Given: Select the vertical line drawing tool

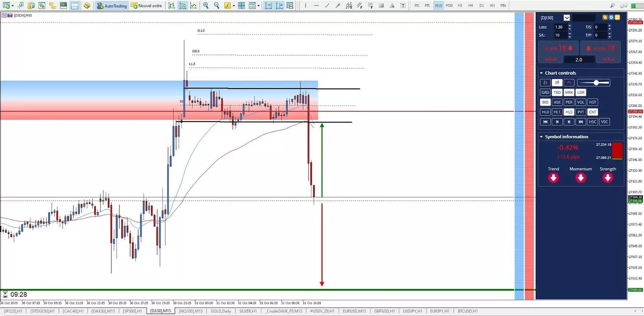Looking at the screenshot, I should (x=305, y=6).
